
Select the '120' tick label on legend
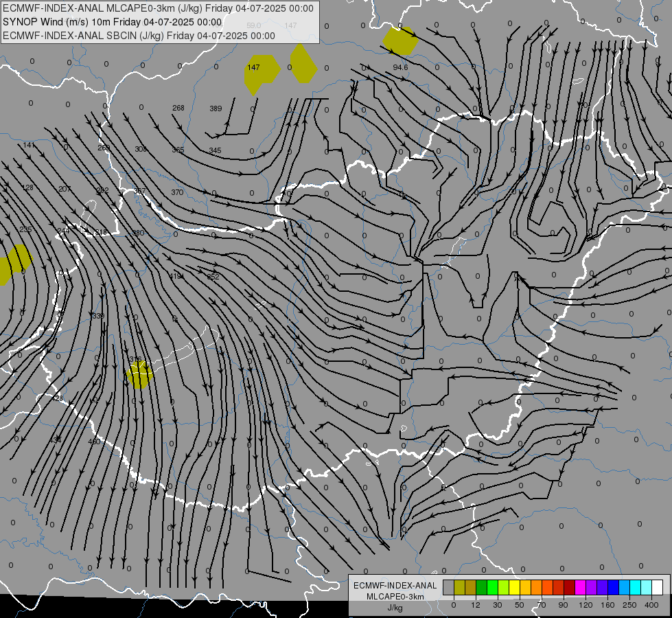[x=586, y=605]
